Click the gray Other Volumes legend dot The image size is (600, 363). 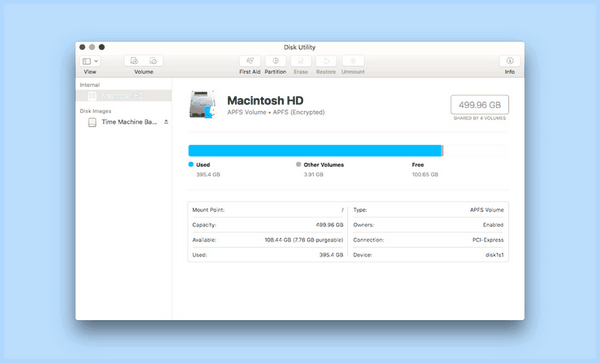click(298, 164)
